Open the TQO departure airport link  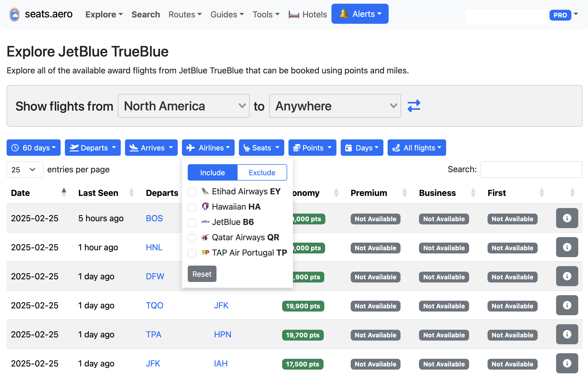(x=155, y=305)
